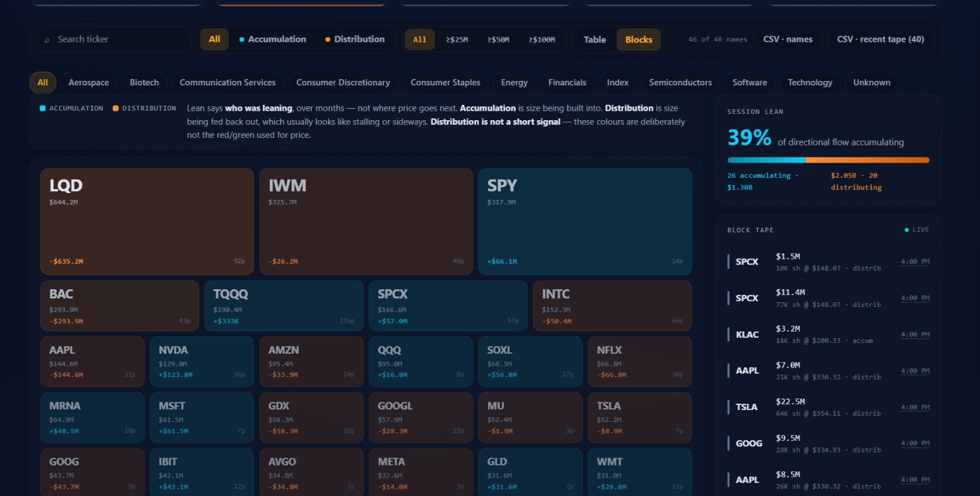The width and height of the screenshot is (980, 496).
Task: Set the size filter to ≥$100M
Action: pos(542,39)
